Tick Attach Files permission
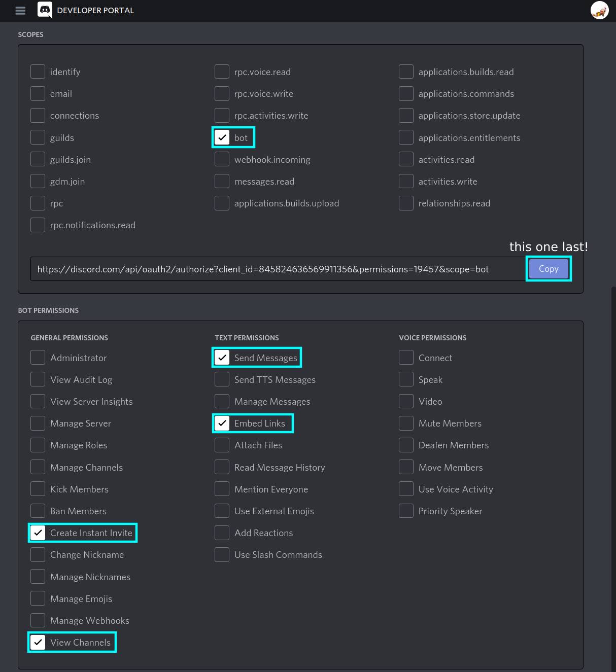 222,445
